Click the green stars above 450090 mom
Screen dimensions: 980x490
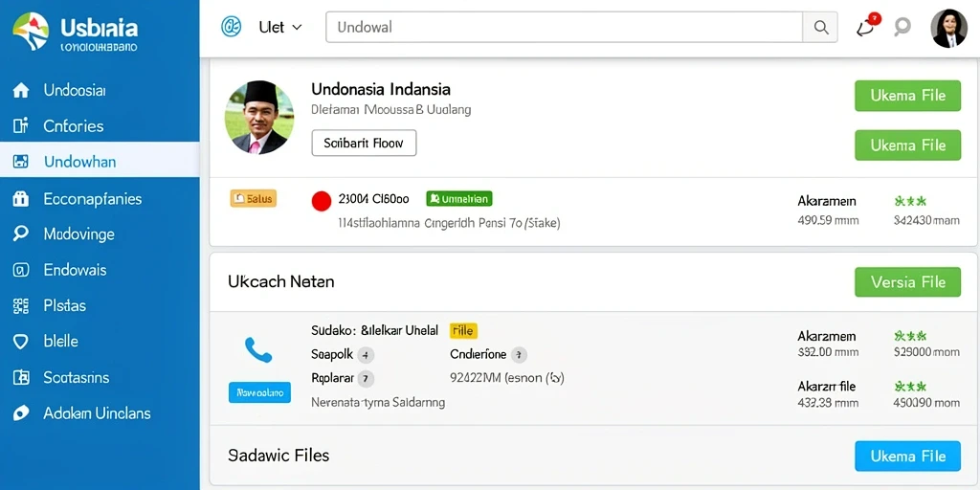coord(910,387)
